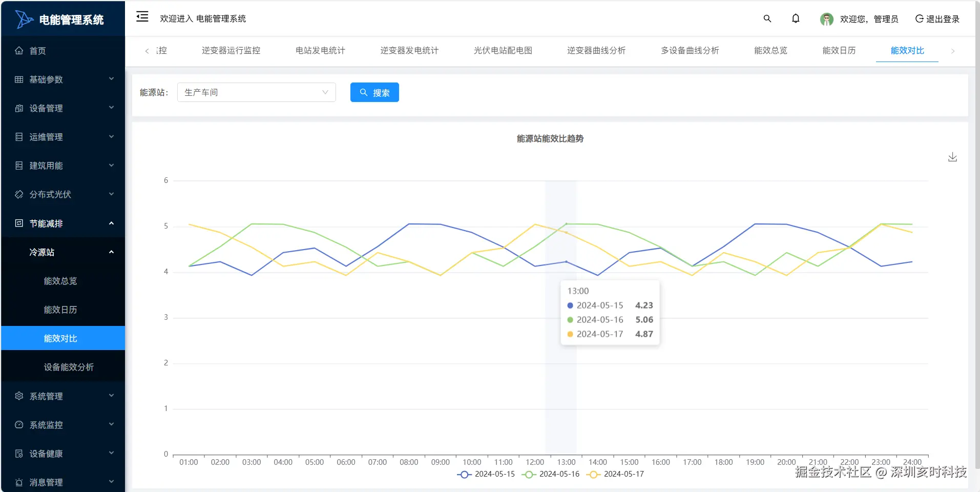Click the 基础参数 table icon

[19, 79]
